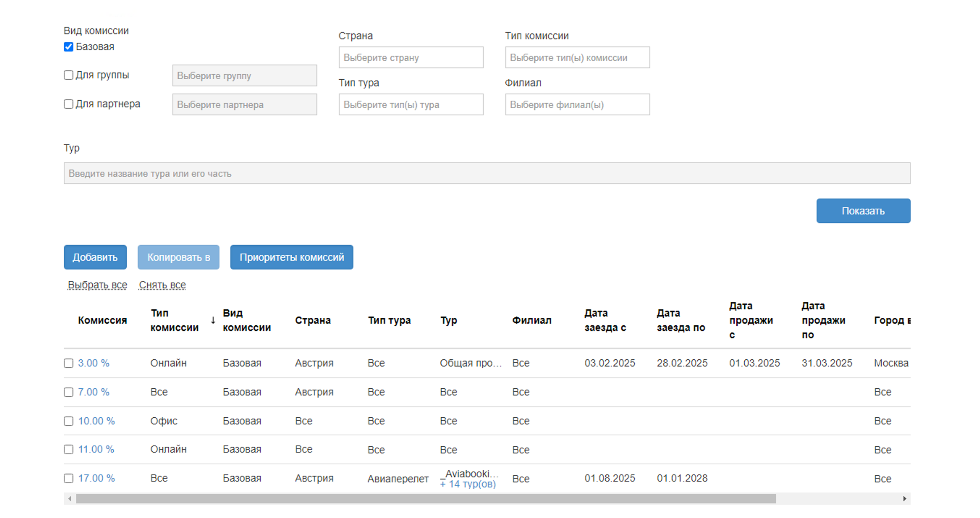Enable the Для группы checkbox
This screenshot has width=980, height=518.
68,75
